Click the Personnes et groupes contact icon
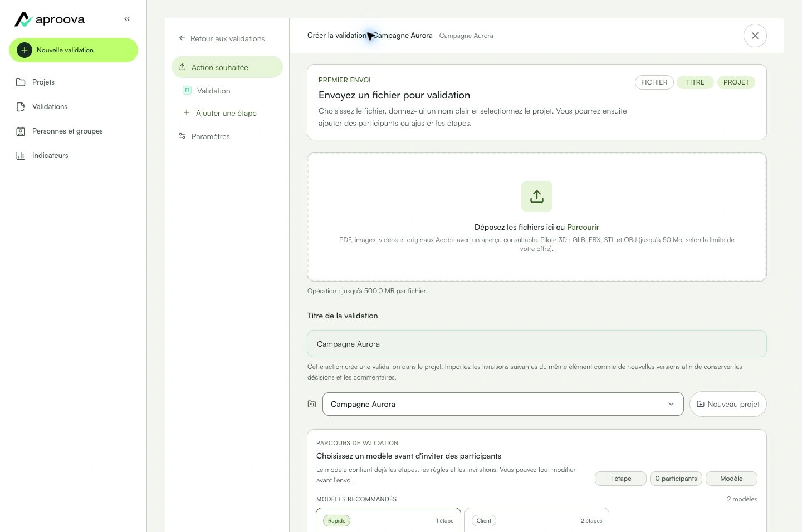Screen dimensions: 802x532 21,131
